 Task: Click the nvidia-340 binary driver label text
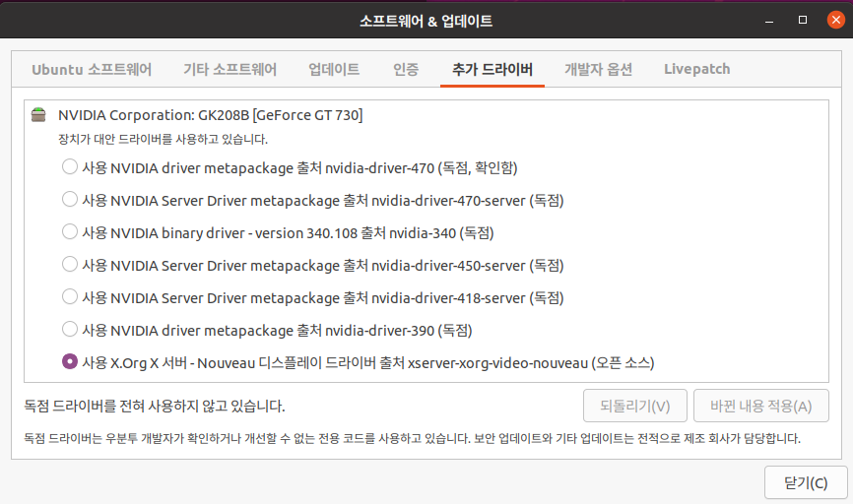(x=288, y=232)
